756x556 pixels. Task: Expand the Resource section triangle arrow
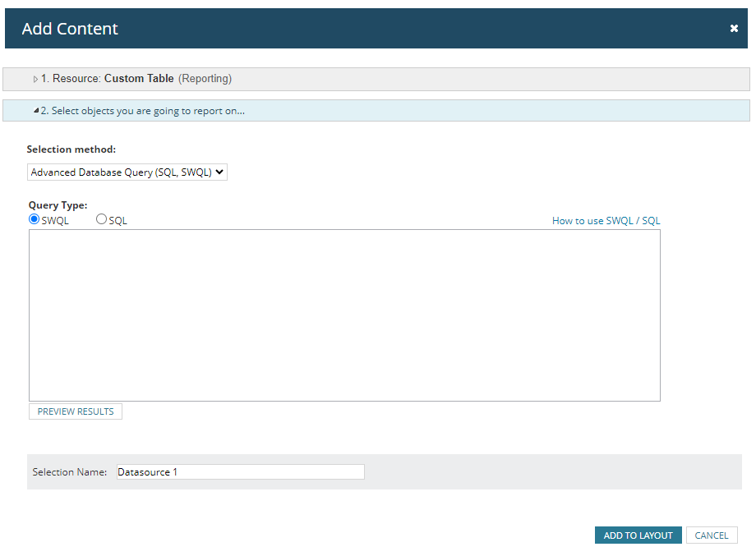(35, 79)
